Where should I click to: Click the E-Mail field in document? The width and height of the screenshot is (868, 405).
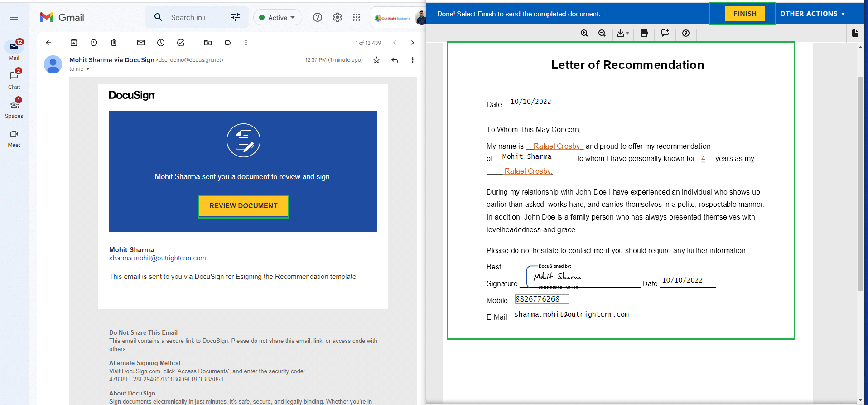coord(571,315)
